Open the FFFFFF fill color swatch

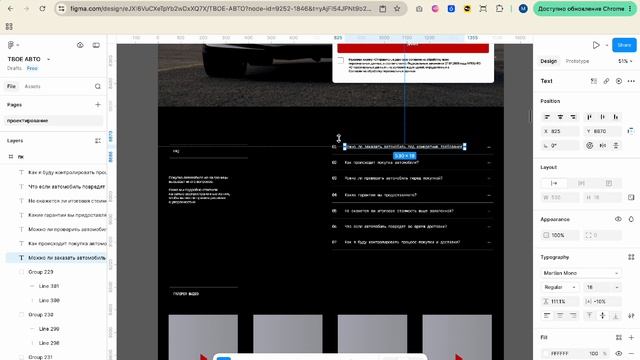pyautogui.click(x=546, y=353)
